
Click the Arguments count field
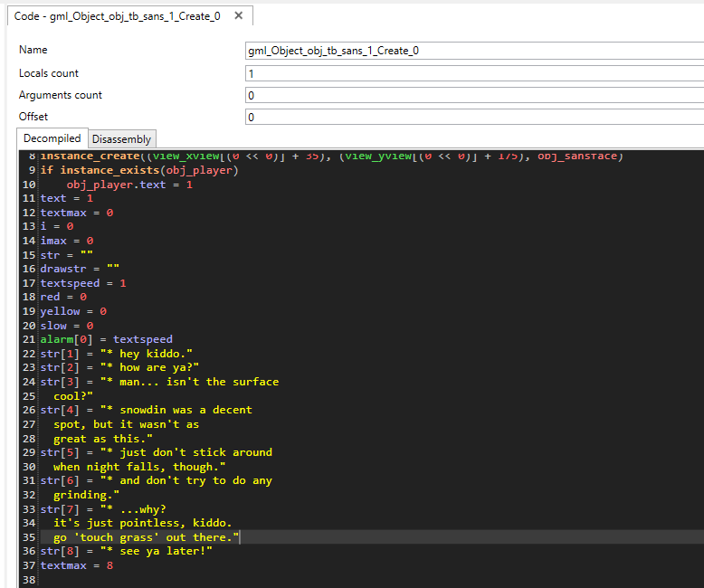point(474,95)
